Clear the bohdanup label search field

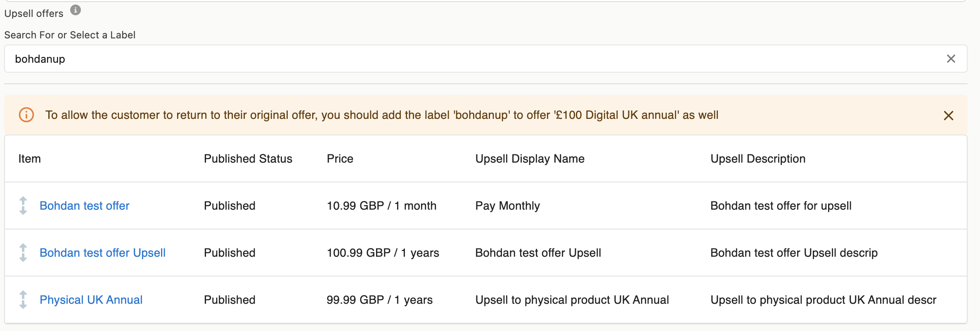point(951,59)
